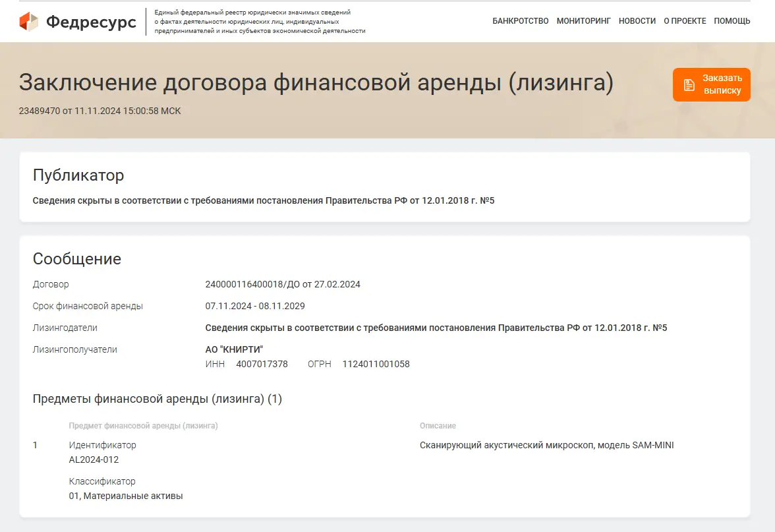Click the ИНН value 4007017378
Screen dimensions: 775x532
pyautogui.click(x=262, y=364)
